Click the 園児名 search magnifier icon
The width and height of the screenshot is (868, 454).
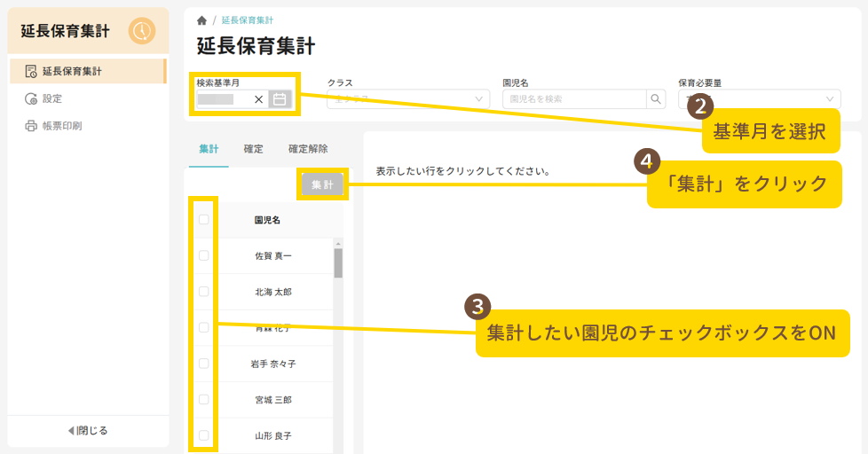pyautogui.click(x=656, y=99)
